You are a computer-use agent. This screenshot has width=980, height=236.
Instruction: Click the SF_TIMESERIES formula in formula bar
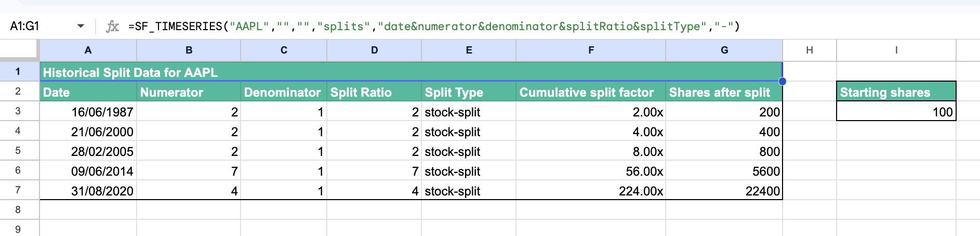click(x=434, y=26)
